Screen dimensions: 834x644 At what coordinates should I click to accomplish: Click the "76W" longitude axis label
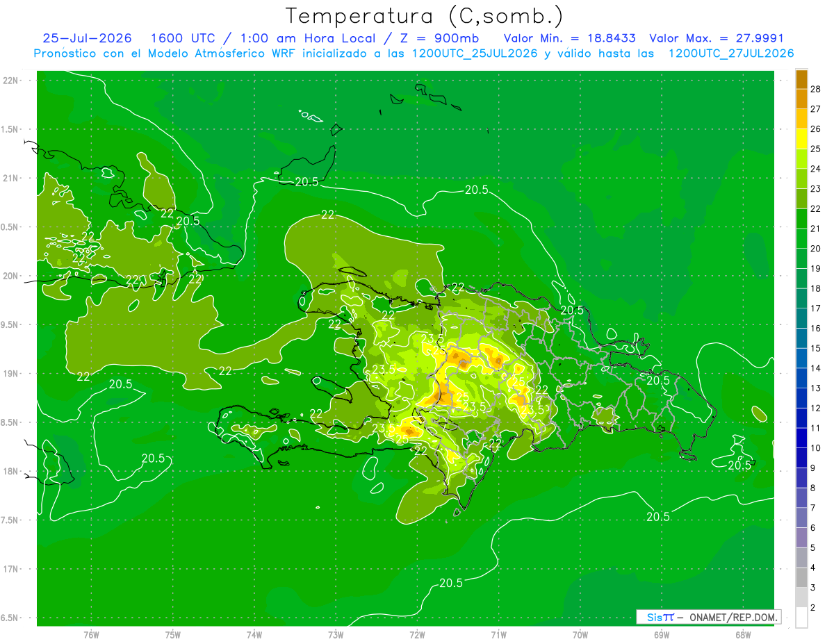pyautogui.click(x=91, y=635)
